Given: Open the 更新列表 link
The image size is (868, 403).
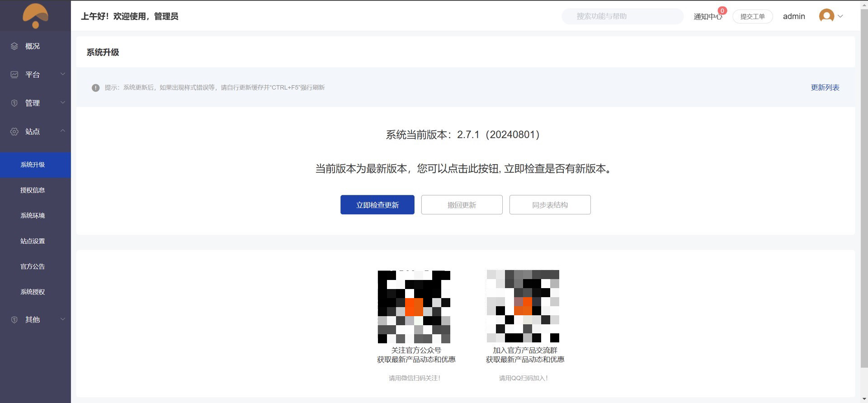Looking at the screenshot, I should (825, 88).
